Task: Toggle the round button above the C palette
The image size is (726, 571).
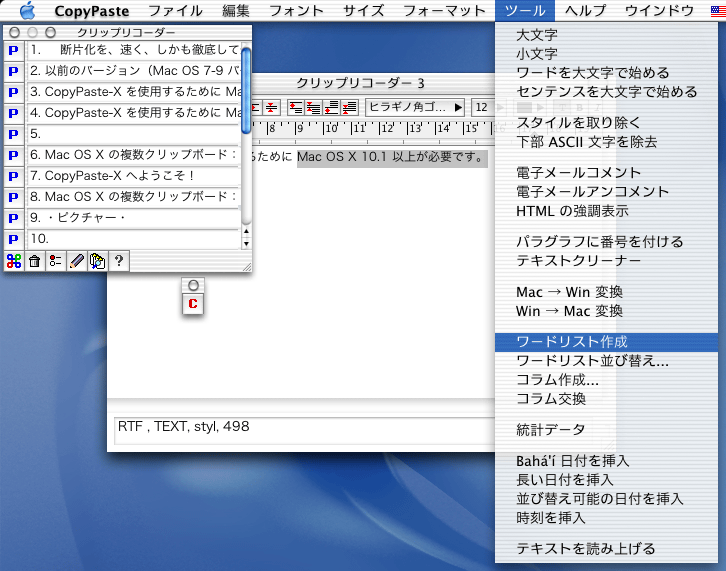Action: point(194,285)
